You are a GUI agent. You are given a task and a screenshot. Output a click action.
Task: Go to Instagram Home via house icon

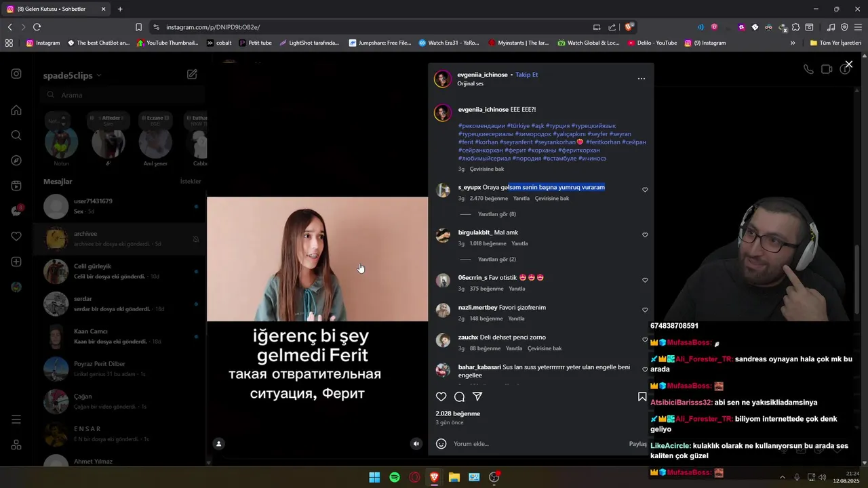coord(16,110)
